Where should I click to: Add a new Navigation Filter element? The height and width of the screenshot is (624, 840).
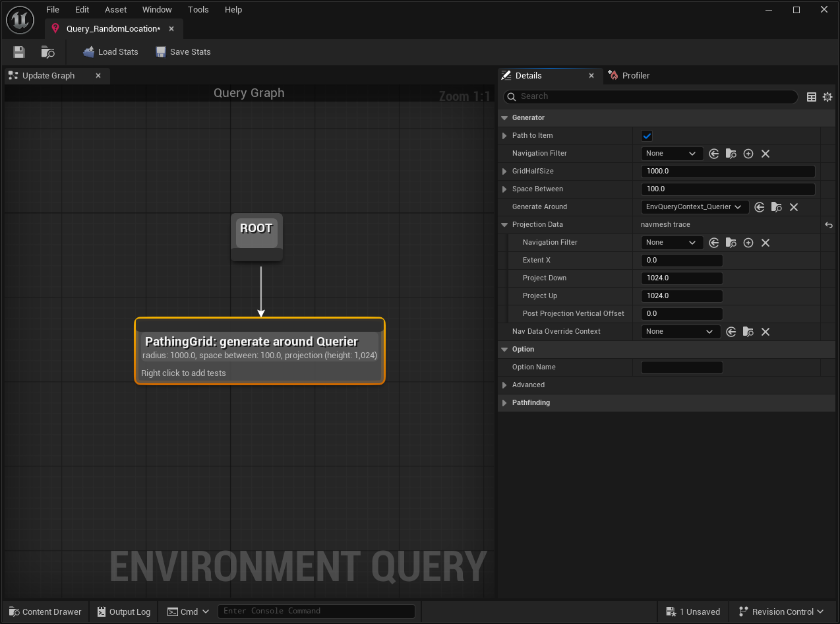748,153
